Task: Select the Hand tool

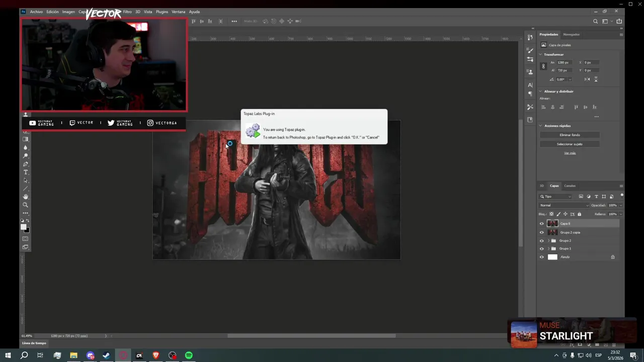Action: (x=26, y=197)
